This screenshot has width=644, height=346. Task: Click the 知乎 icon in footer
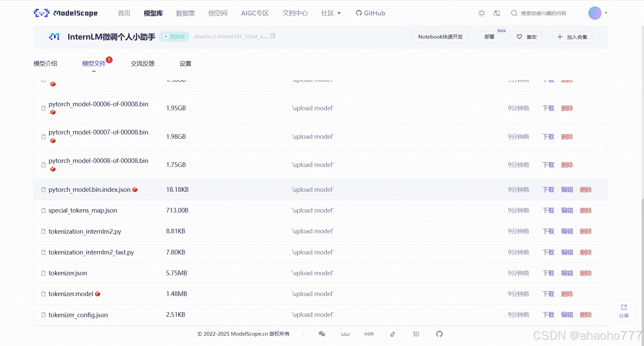(416, 334)
